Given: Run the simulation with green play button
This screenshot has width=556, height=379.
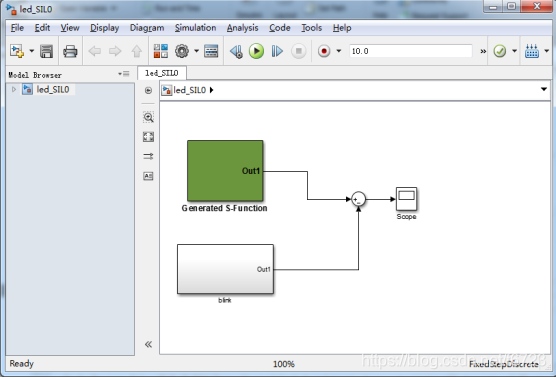Looking at the screenshot, I should (256, 51).
